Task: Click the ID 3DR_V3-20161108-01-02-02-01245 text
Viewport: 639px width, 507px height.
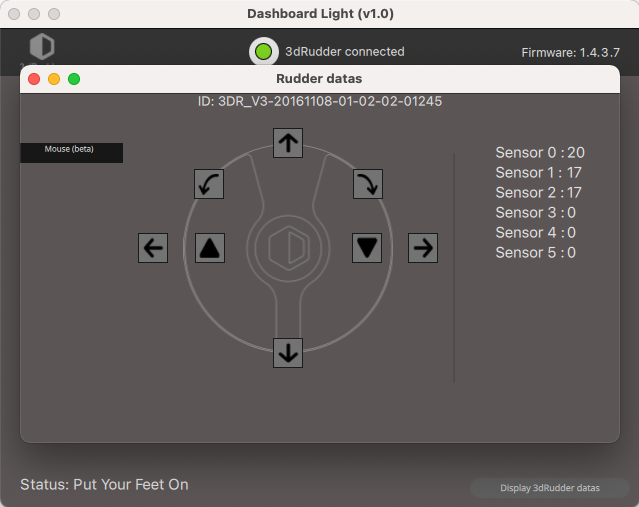Action: (320, 101)
